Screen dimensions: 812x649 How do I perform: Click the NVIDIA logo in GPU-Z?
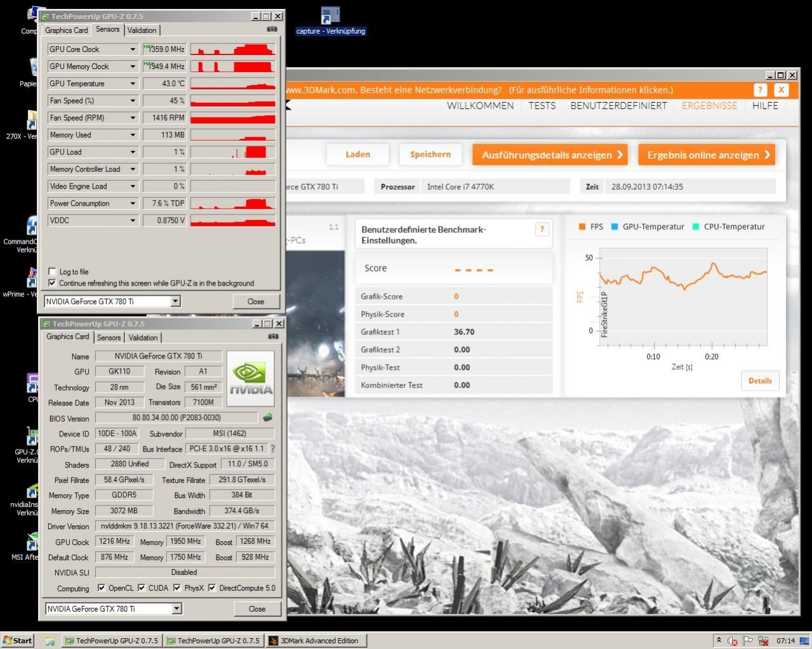click(x=251, y=379)
